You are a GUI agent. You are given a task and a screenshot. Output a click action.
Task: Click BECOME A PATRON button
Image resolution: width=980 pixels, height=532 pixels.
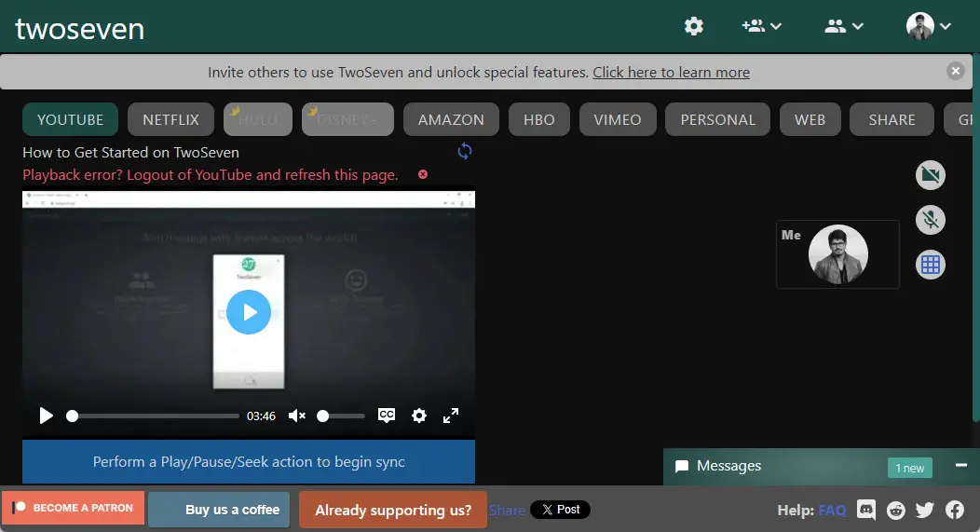[73, 508]
